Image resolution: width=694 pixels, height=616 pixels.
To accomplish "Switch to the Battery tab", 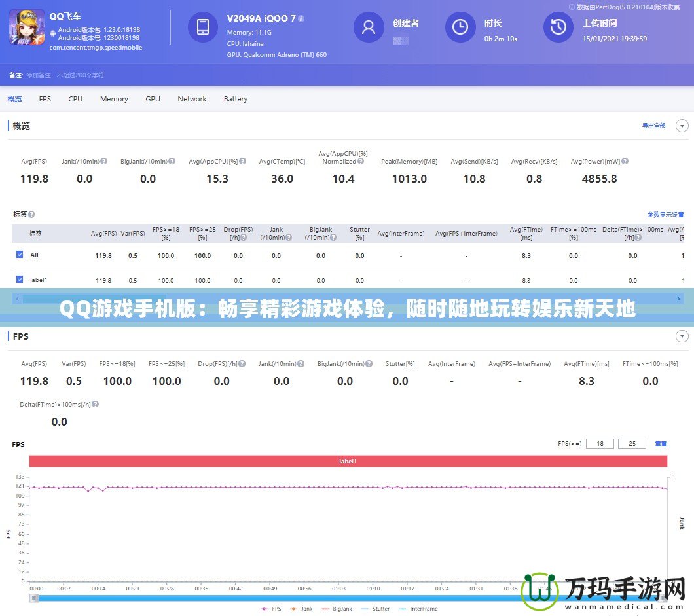I will click(x=236, y=99).
